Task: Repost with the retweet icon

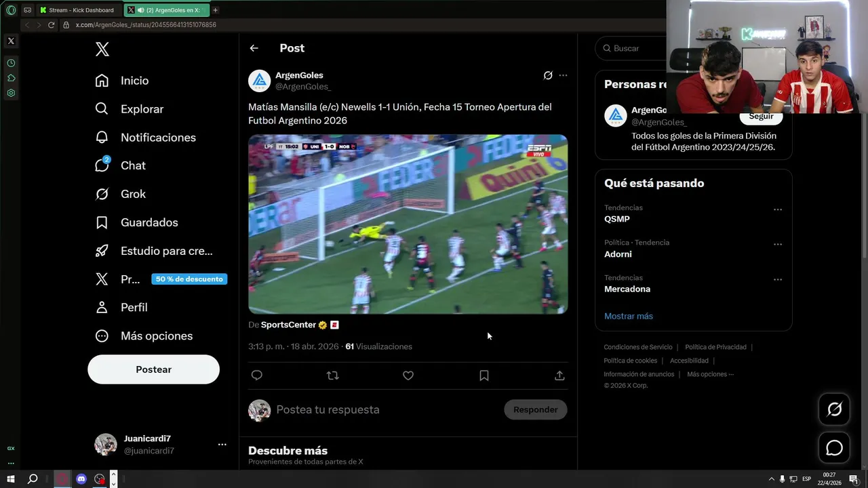Action: coord(332,375)
